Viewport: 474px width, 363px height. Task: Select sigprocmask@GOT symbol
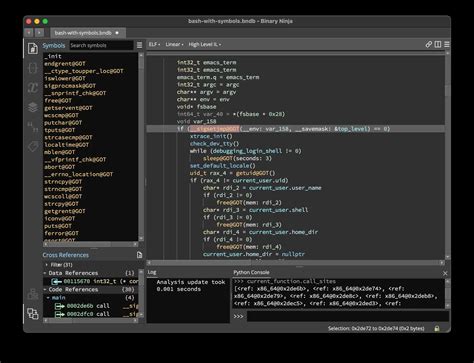70,86
